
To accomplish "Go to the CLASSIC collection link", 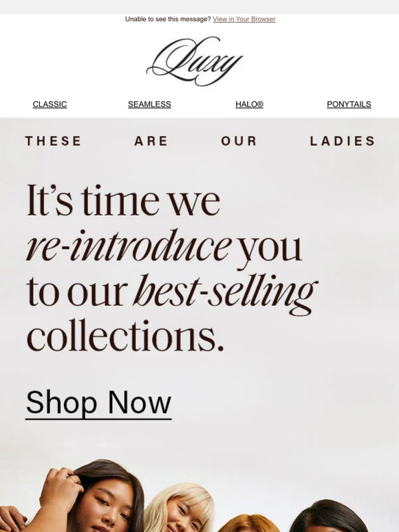I will point(50,104).
